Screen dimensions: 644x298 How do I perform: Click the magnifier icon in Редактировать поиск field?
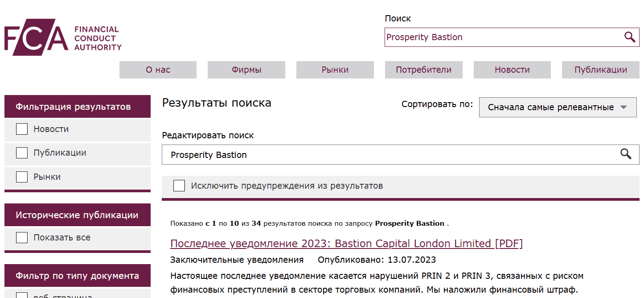click(x=626, y=154)
